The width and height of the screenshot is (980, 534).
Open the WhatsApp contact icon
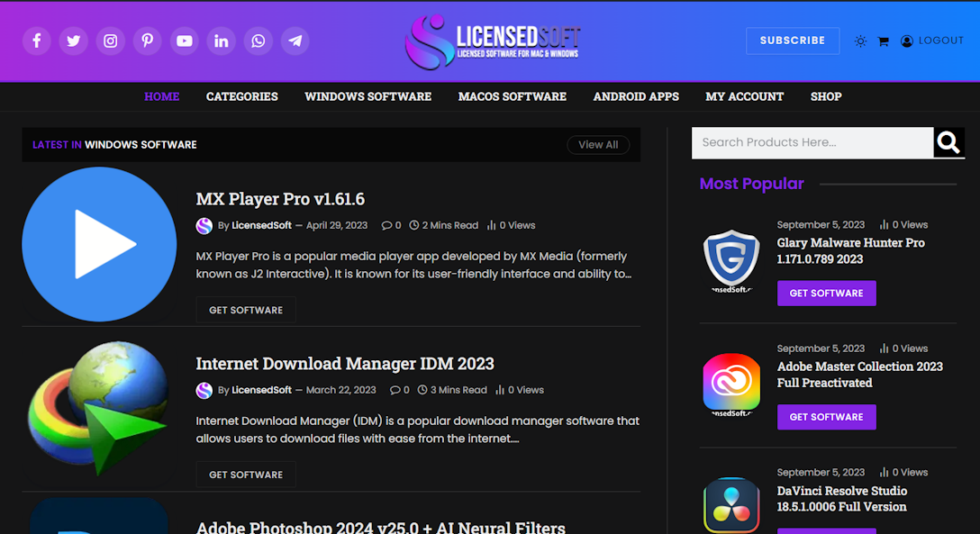pyautogui.click(x=259, y=41)
